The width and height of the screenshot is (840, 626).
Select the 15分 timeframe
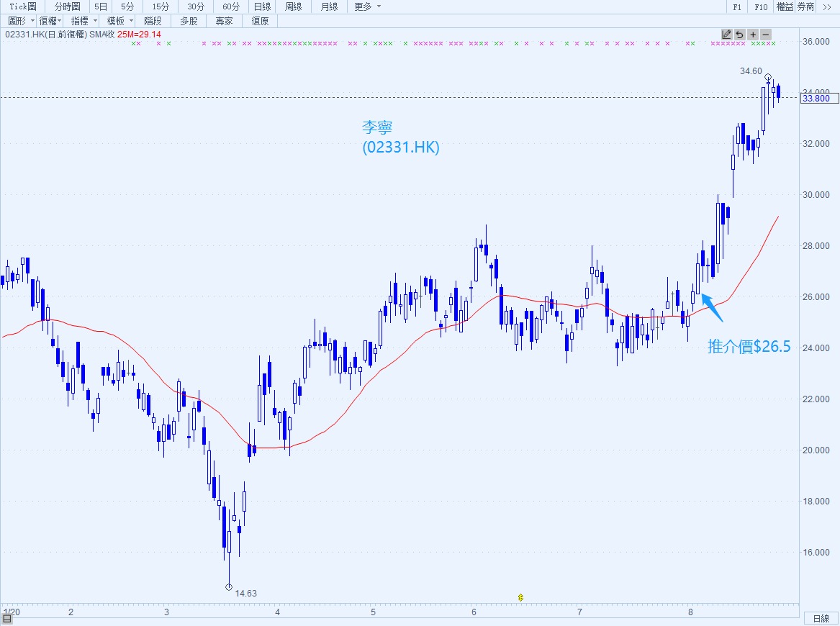pos(161,6)
